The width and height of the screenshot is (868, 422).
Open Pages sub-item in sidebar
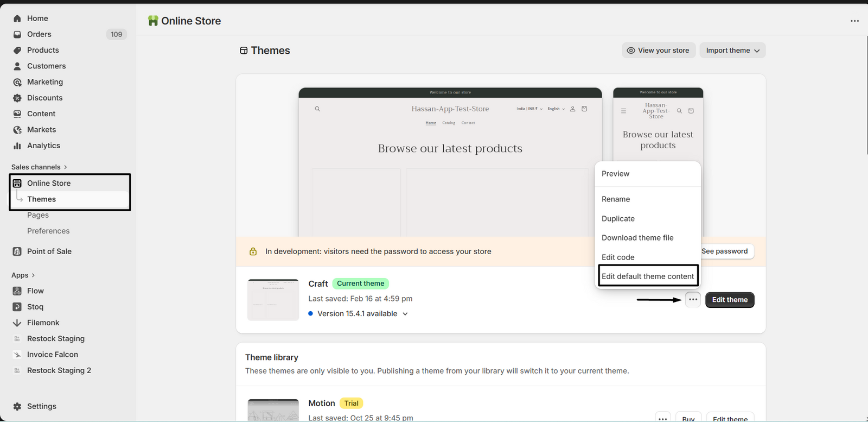(x=38, y=215)
